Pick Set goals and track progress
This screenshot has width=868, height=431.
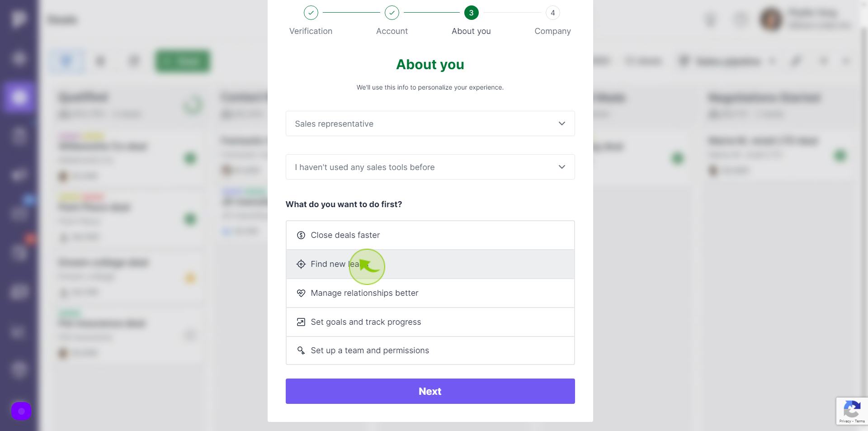[x=430, y=322]
